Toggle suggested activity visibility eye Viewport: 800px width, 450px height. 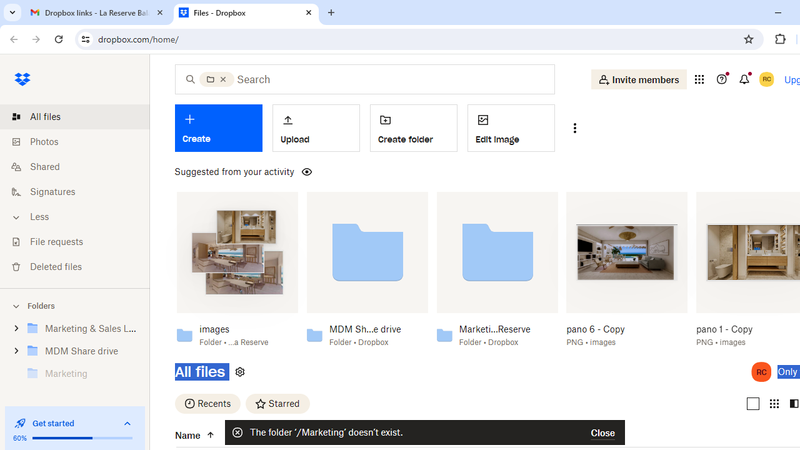pyautogui.click(x=307, y=172)
